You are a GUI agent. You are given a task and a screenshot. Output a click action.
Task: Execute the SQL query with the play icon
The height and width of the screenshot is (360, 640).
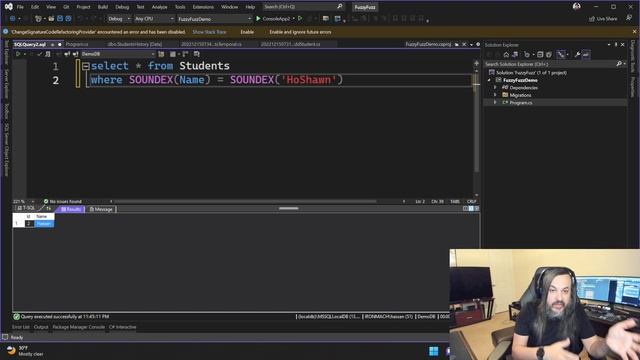click(18, 54)
